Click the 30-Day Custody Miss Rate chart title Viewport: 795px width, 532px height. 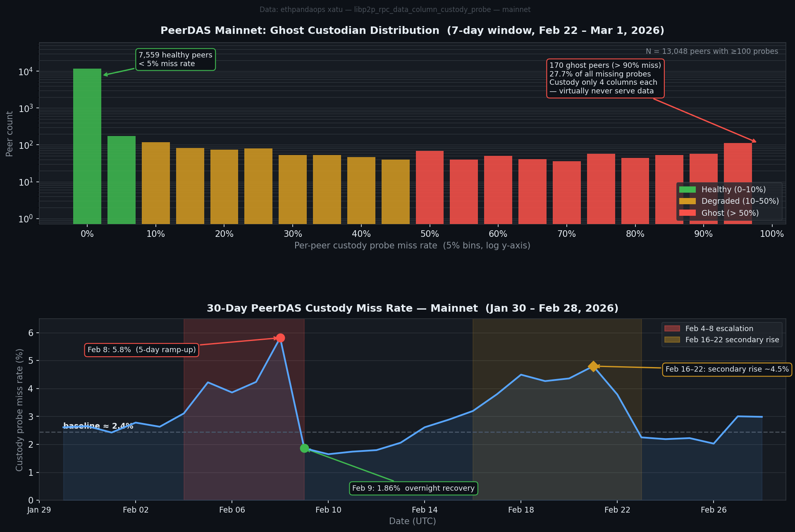click(413, 308)
